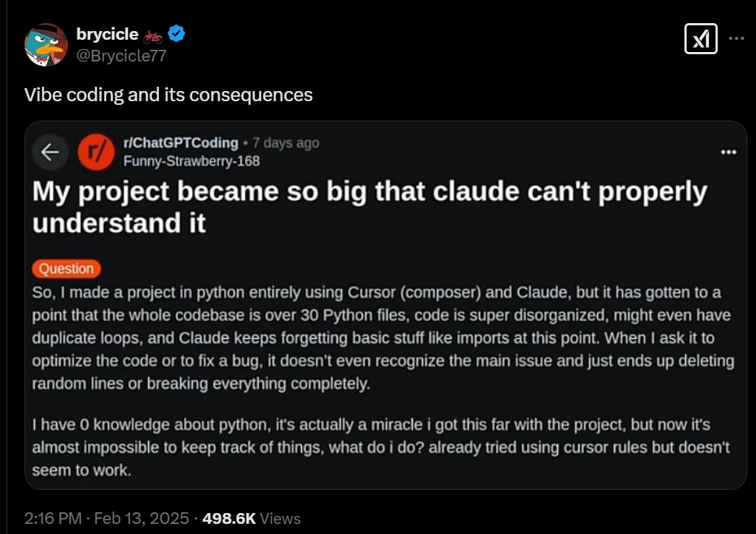Viewport: 756px width, 534px height.
Task: Select the orange Question flair tag
Action: click(66, 269)
